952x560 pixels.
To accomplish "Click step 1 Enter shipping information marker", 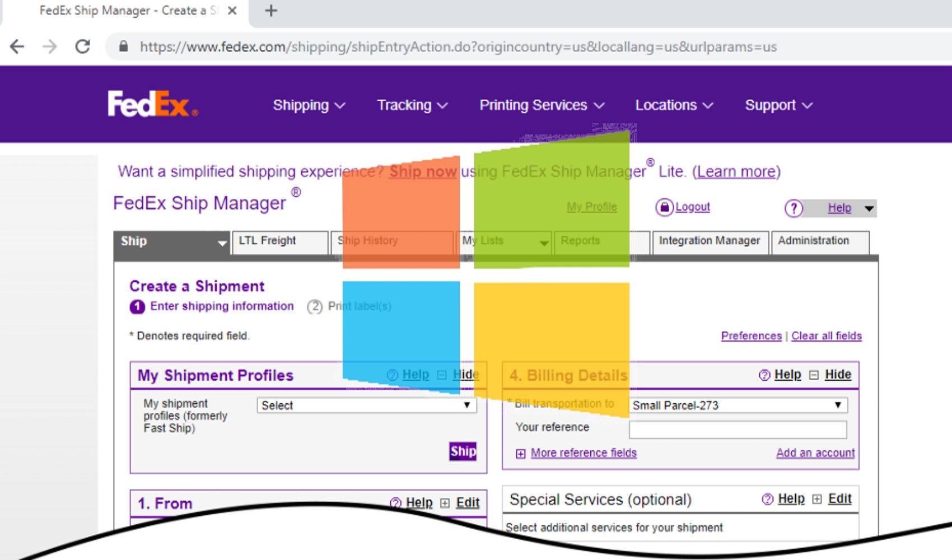I will click(x=137, y=306).
